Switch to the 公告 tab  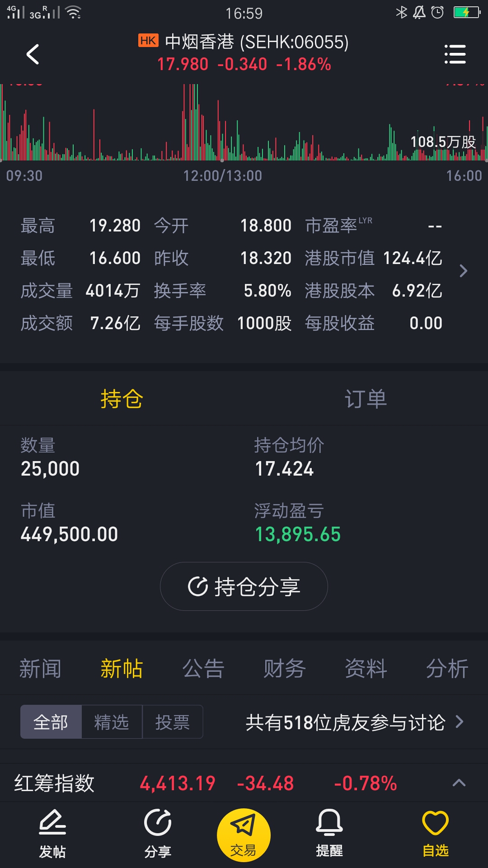click(x=203, y=668)
